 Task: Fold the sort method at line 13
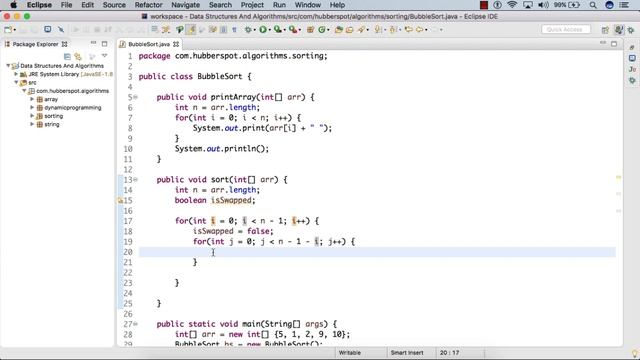[x=136, y=180]
